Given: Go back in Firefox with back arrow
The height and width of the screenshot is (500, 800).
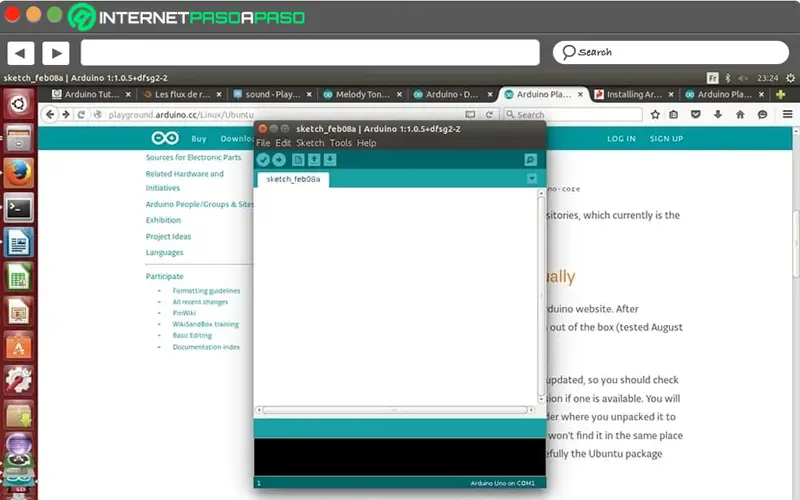Looking at the screenshot, I should (x=49, y=115).
